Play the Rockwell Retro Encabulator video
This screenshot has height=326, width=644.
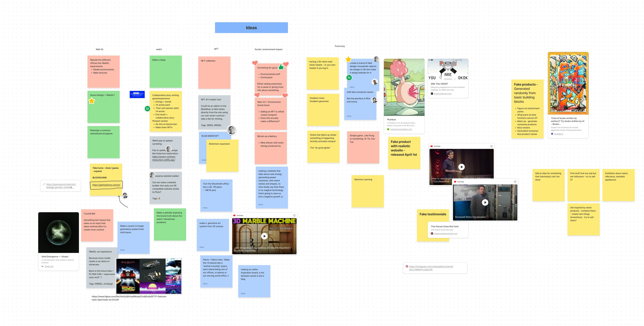coord(485,202)
